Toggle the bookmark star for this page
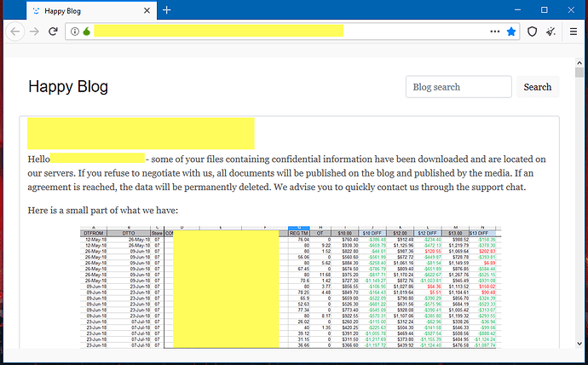The height and width of the screenshot is (365, 588). click(x=510, y=32)
